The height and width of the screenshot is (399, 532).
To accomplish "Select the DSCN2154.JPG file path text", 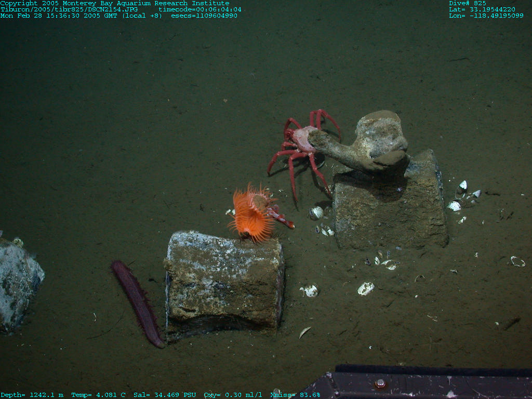I will click(x=77, y=9).
